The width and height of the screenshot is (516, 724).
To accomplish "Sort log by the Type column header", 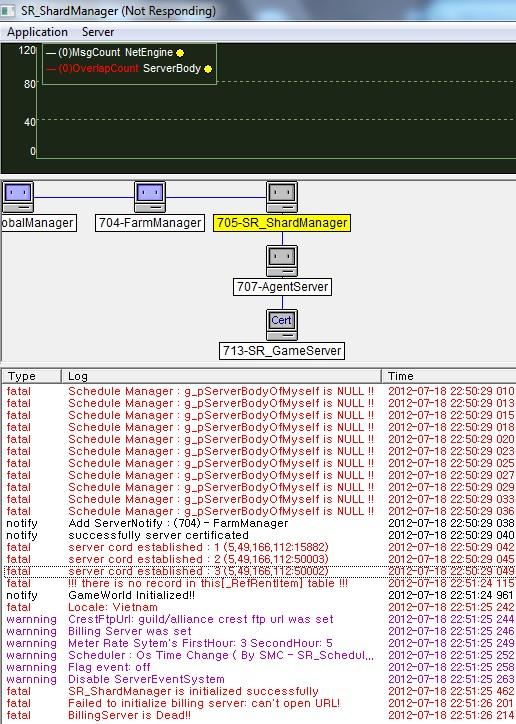I will point(32,376).
